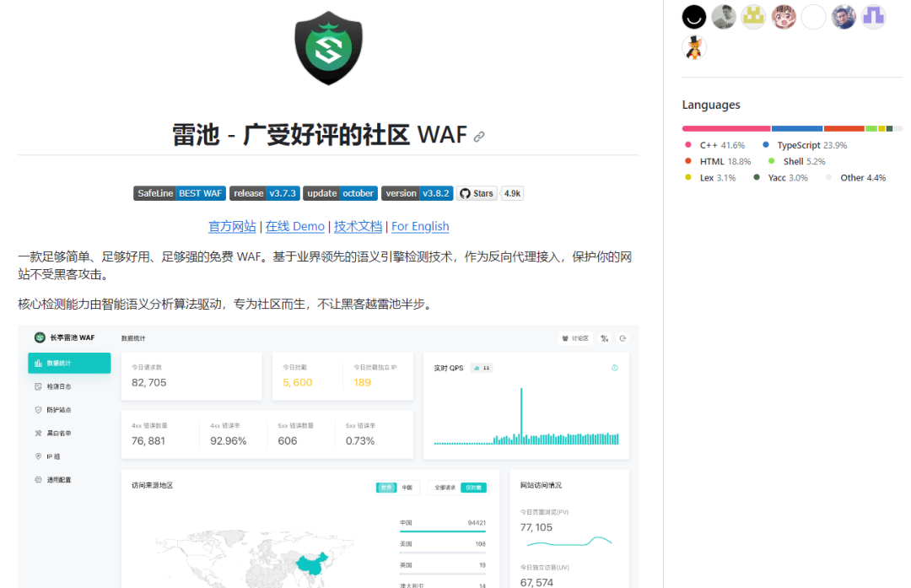Viewport: 911px width, 588px height.
Task: Open the TypeScript 23.9% language link
Action: 806,145
